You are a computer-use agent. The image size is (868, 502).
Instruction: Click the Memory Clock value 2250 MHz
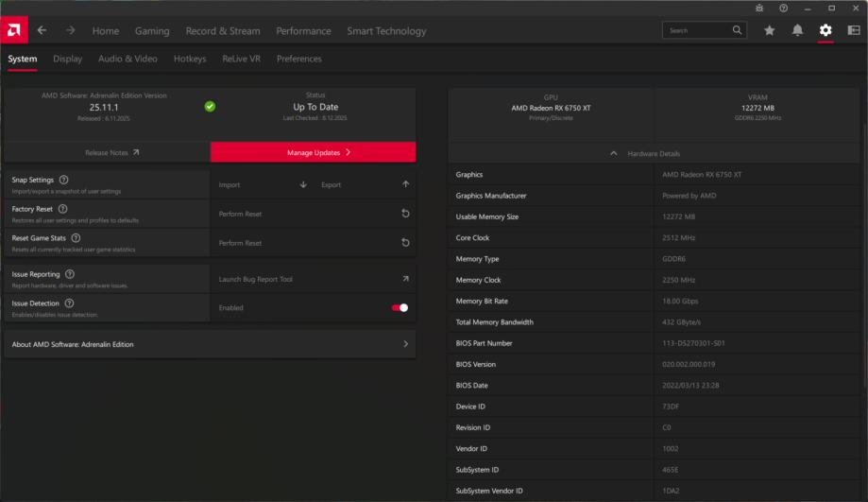[x=678, y=280]
